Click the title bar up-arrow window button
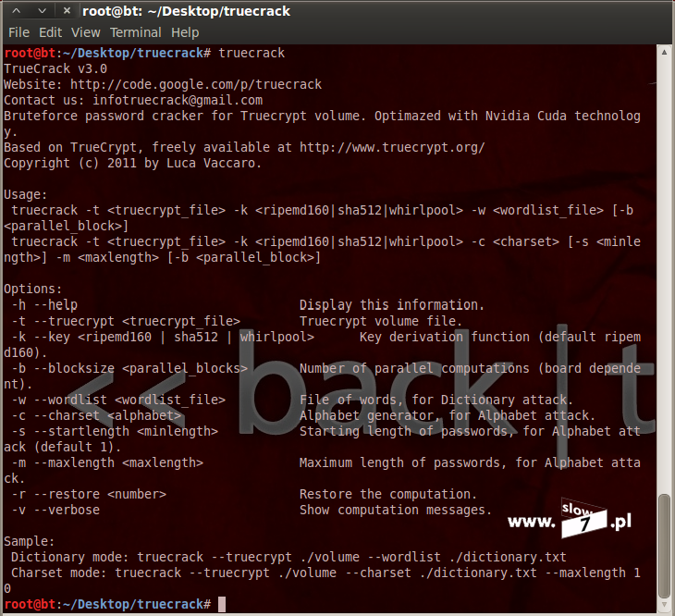 pos(17,11)
